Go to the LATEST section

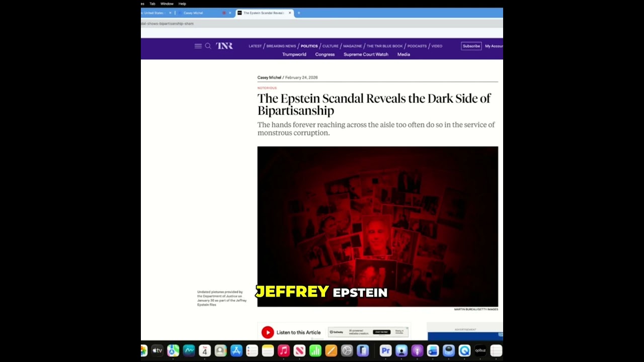click(255, 46)
